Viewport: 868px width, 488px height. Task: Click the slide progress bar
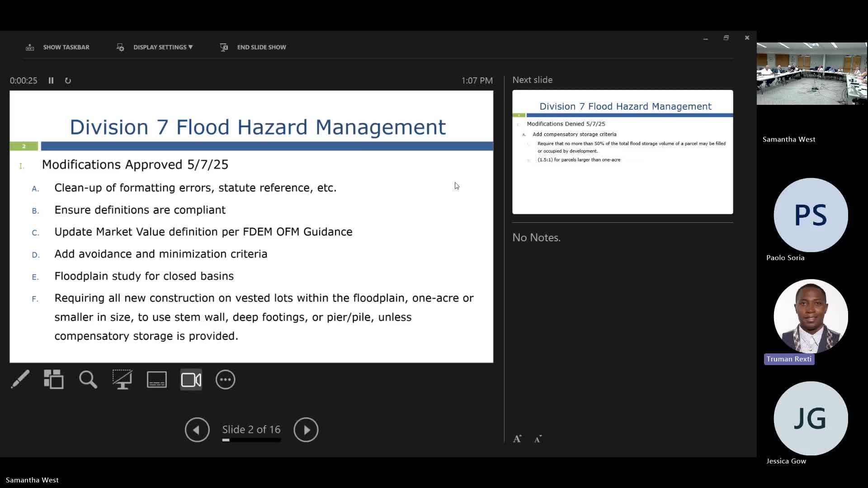251,440
